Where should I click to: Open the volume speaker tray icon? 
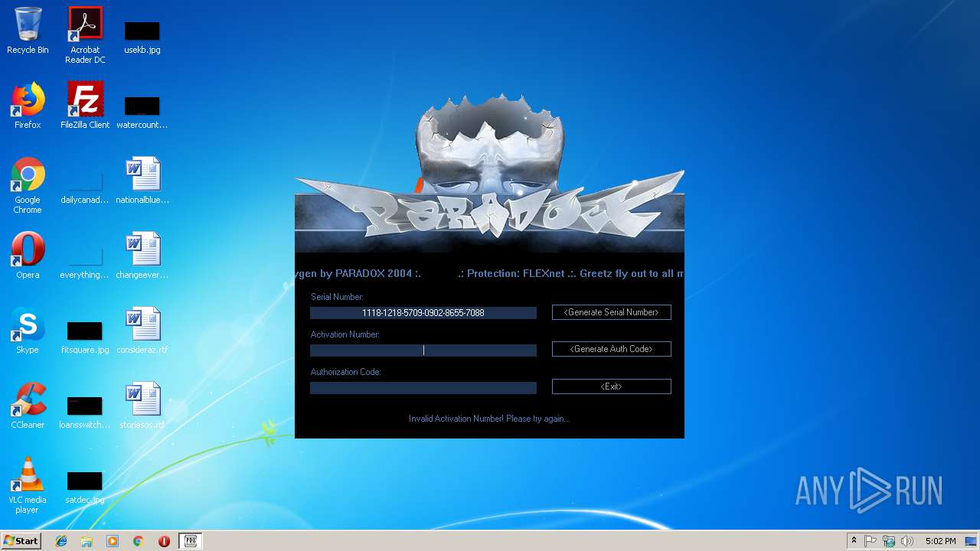[x=907, y=541]
